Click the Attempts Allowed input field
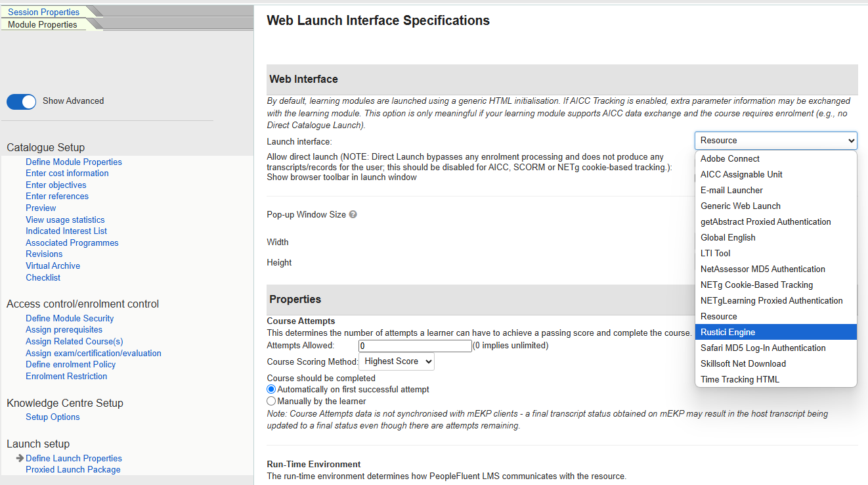This screenshot has width=868, height=485. click(415, 346)
